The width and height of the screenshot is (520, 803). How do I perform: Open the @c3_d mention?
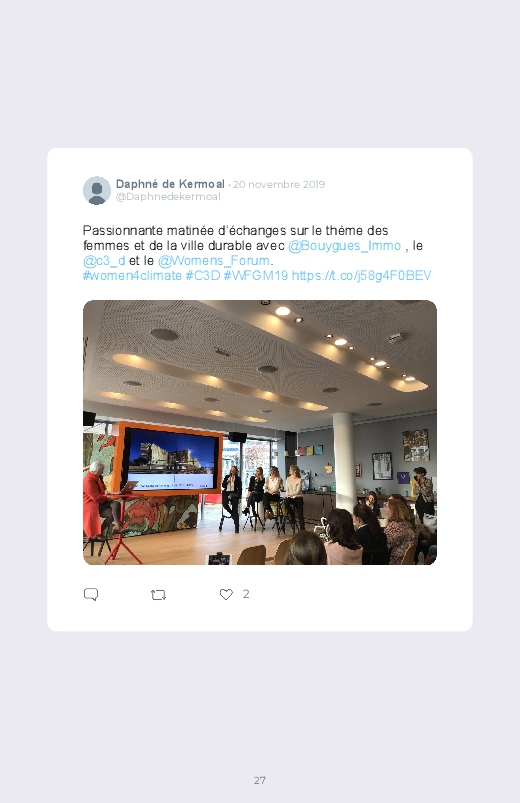pos(104,261)
